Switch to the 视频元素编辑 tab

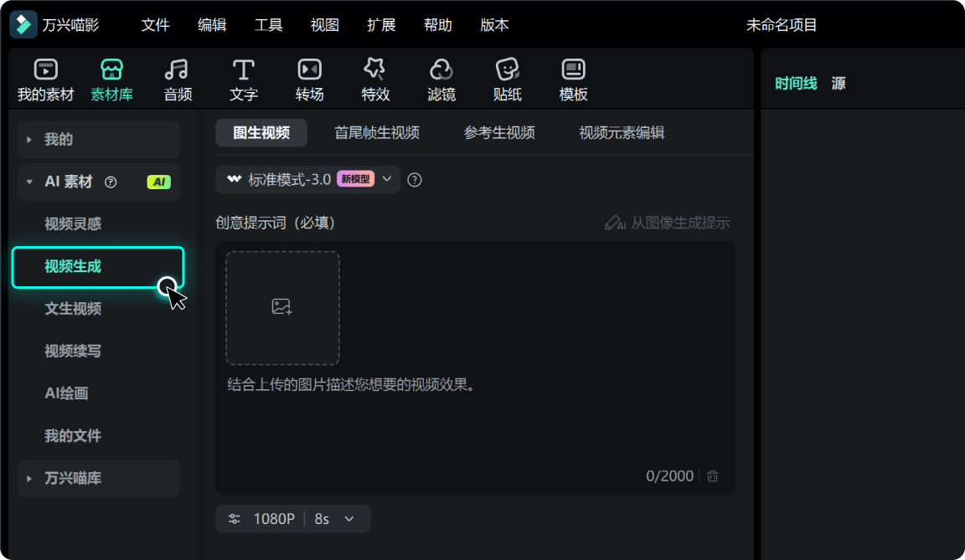point(622,133)
